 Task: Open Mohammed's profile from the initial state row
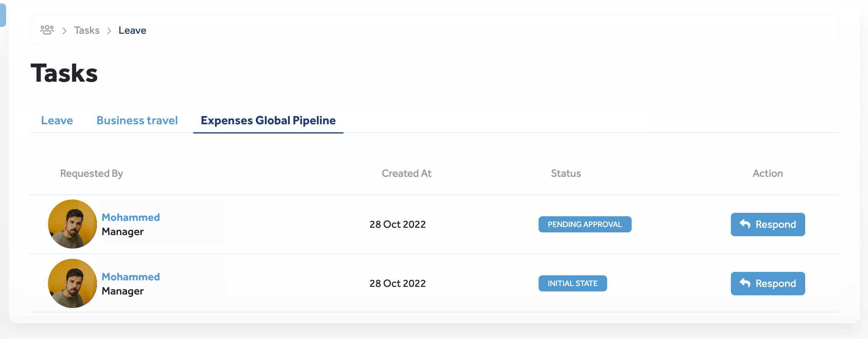(x=131, y=277)
